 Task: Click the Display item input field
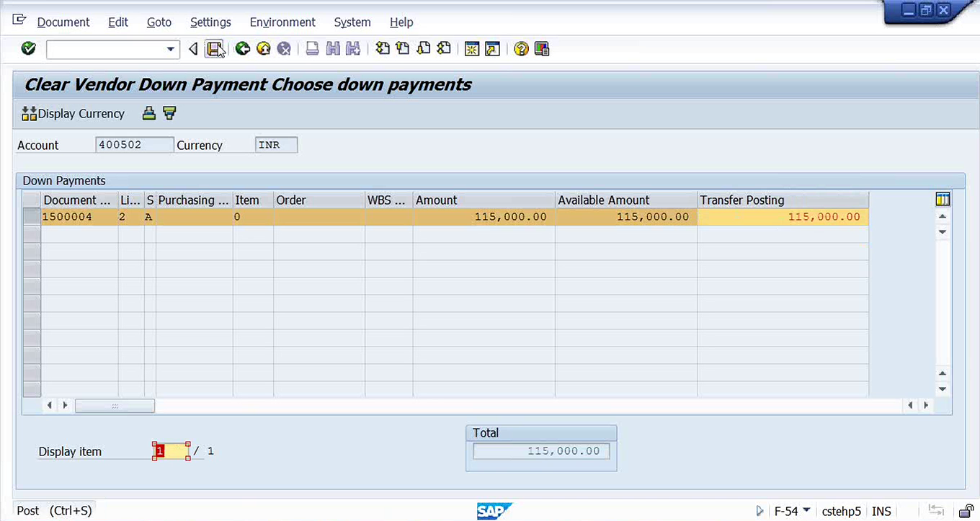click(171, 451)
